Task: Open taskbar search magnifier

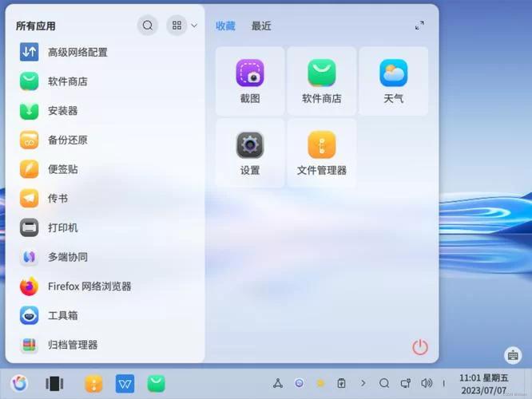Action: 384,383
